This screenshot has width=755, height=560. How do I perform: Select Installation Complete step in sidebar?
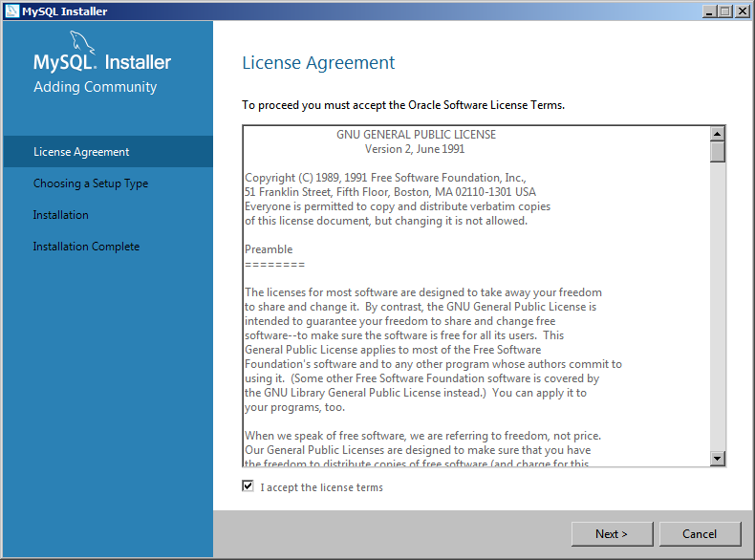pyautogui.click(x=108, y=247)
